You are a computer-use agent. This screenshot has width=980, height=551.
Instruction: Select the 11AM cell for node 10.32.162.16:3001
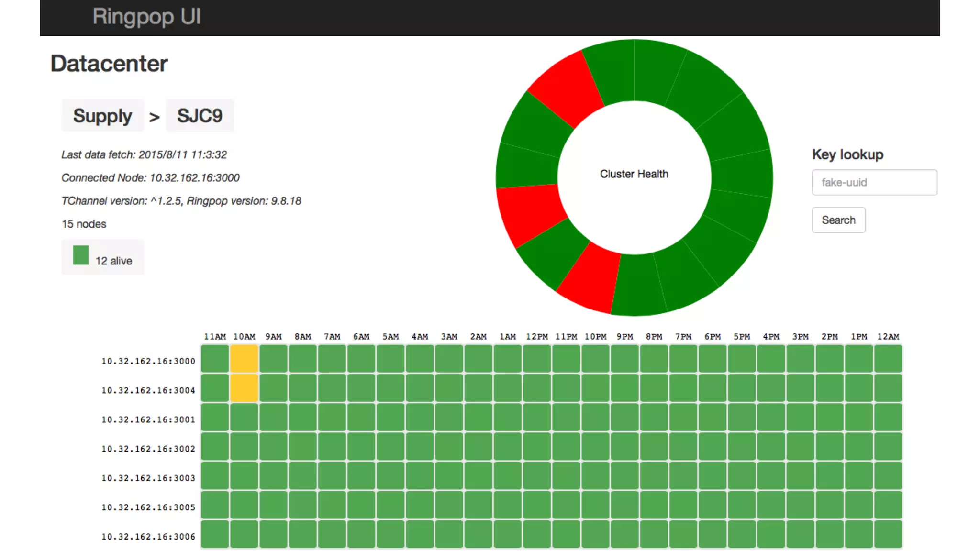coord(215,417)
